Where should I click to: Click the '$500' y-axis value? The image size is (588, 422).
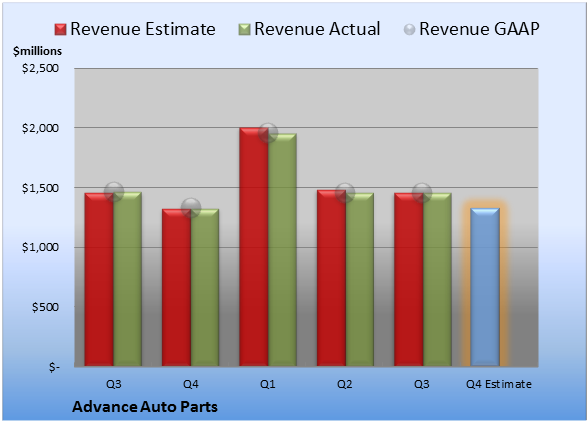[45, 307]
